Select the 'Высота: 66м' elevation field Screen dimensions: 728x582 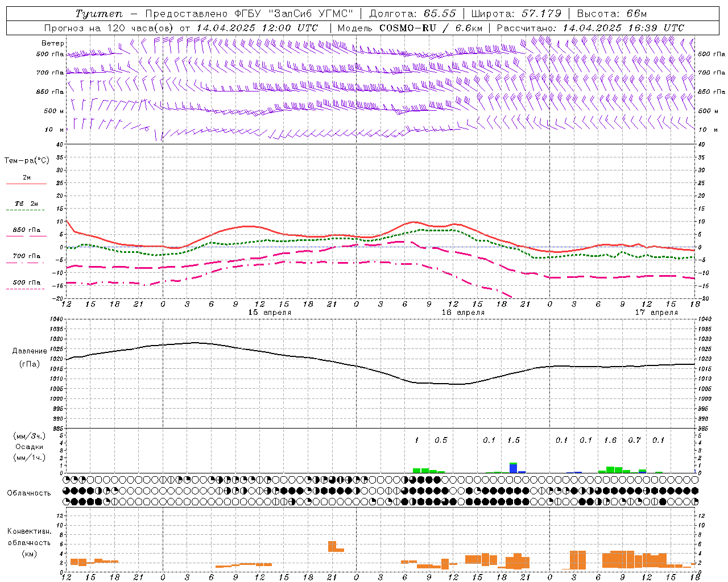pyautogui.click(x=612, y=14)
